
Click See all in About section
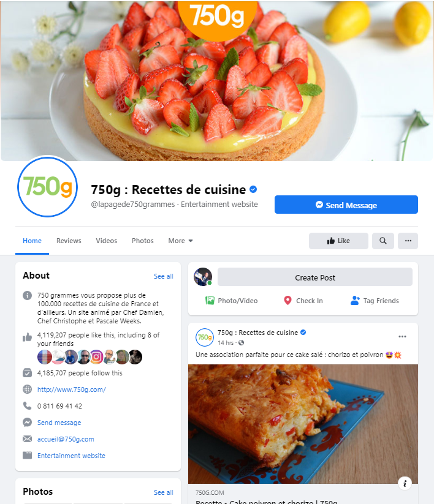tap(164, 276)
